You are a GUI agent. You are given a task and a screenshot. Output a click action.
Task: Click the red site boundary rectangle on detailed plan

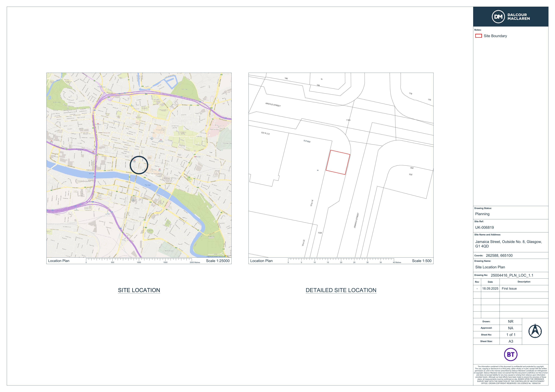pos(338,162)
